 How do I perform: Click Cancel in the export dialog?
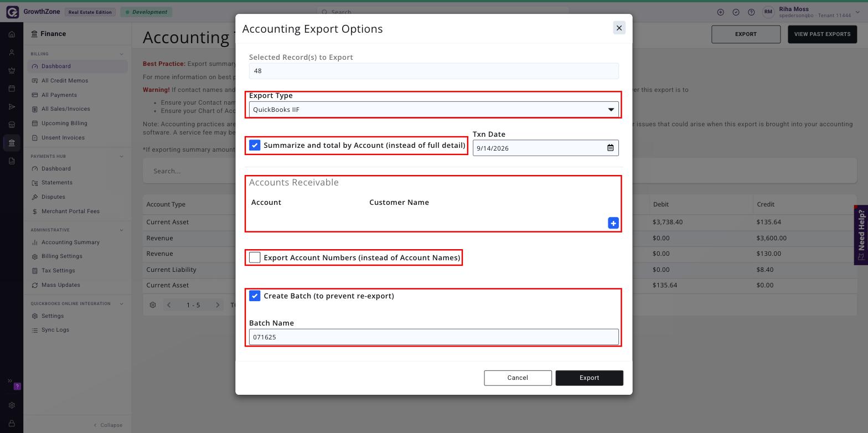point(518,378)
